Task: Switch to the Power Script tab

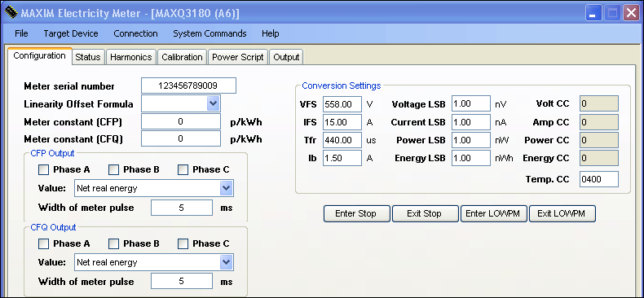Action: (x=238, y=57)
